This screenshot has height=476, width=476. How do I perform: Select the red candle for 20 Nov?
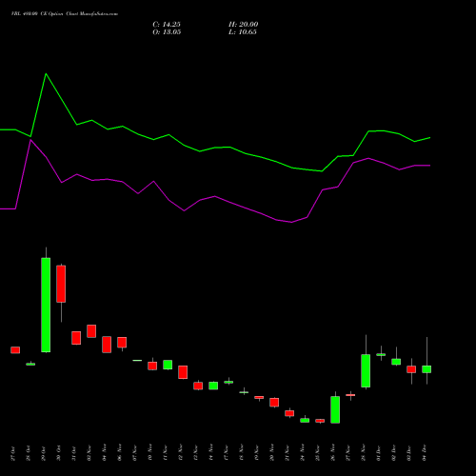click(x=274, y=403)
